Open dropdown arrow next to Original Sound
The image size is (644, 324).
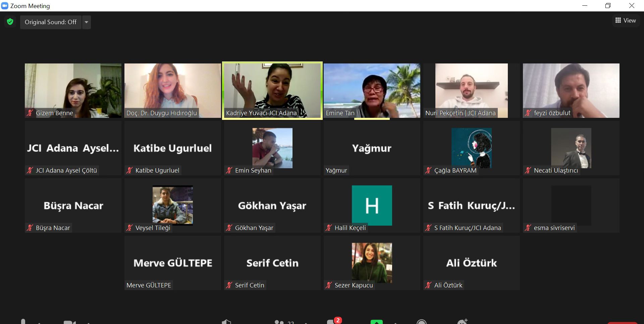click(x=87, y=22)
